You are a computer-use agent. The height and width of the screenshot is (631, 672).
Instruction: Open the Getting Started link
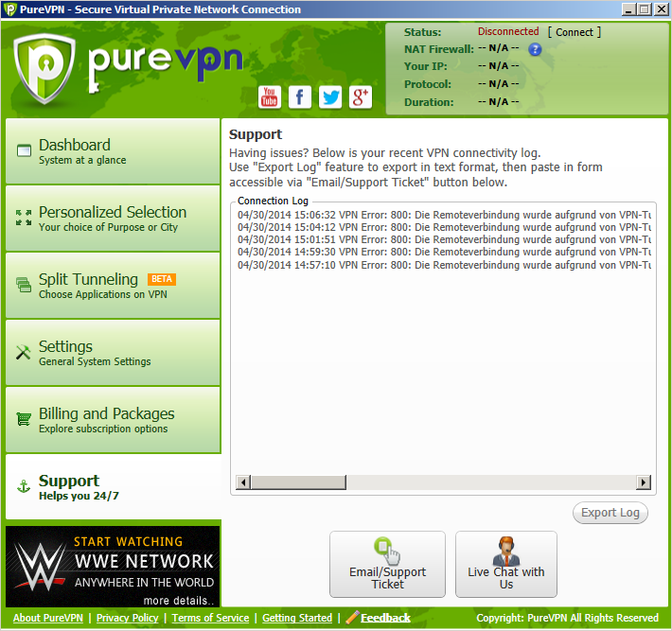[x=297, y=618]
